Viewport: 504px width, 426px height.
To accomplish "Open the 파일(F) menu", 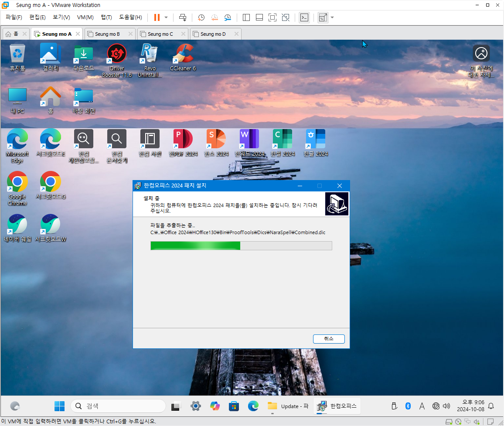I will coord(14,17).
